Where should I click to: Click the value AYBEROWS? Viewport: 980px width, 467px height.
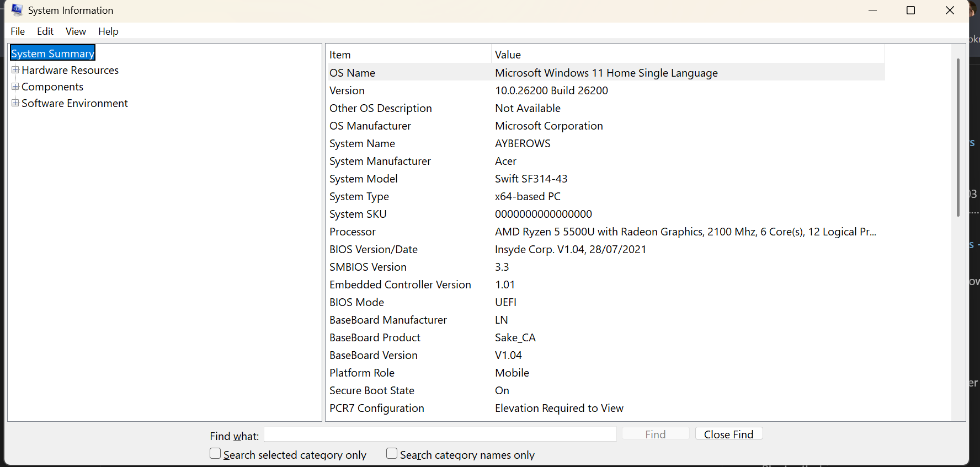[523, 143]
